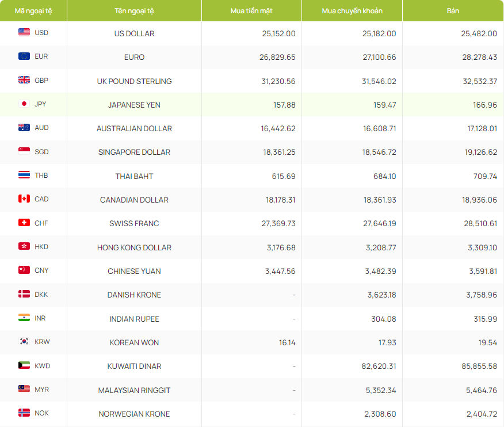This screenshot has width=504, height=427.
Task: Click the KUWAITI DINAR currency name
Action: [x=134, y=366]
